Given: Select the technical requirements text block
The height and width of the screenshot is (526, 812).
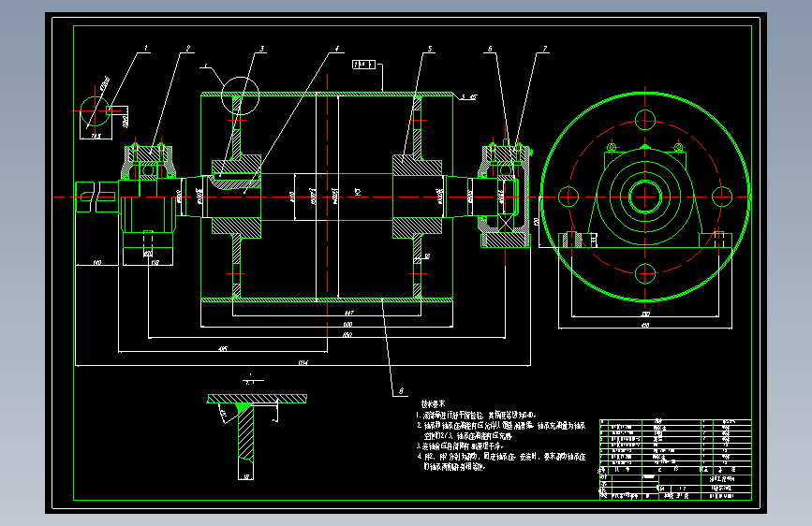Looking at the screenshot, I should (x=501, y=435).
